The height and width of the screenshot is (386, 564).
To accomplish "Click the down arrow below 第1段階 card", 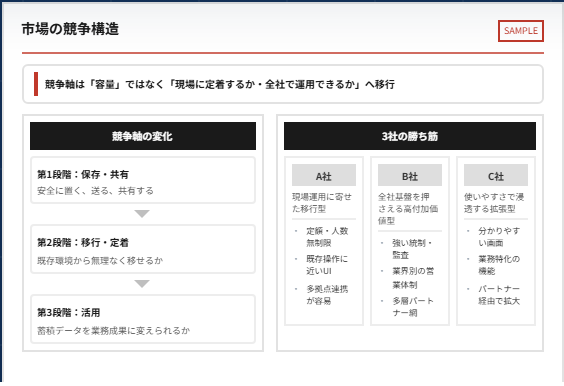I will [x=142, y=214].
